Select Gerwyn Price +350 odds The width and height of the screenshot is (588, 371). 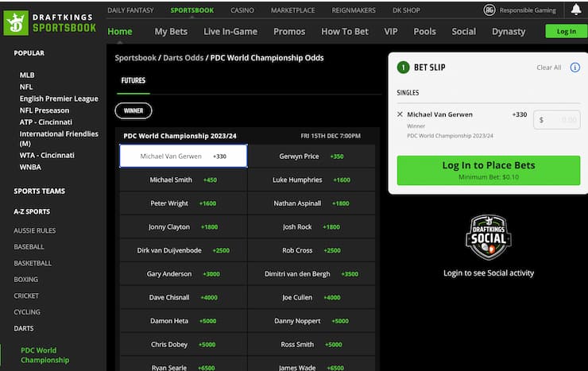tap(311, 156)
